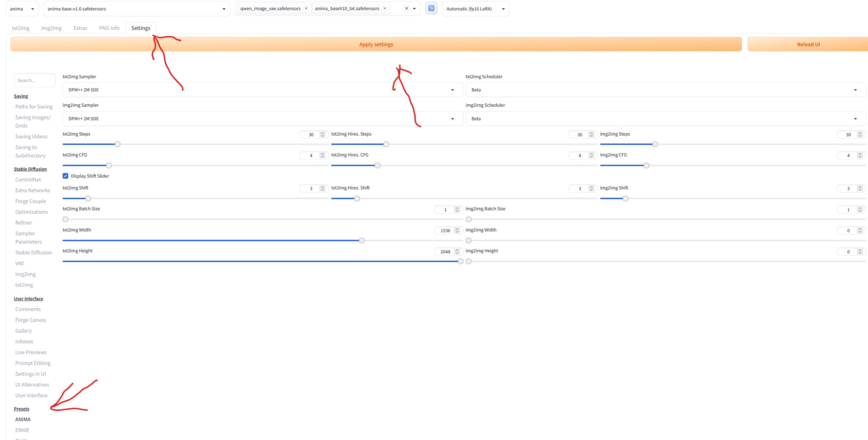Image resolution: width=868 pixels, height=440 pixels.
Task: Open Sampler Parameters settings section
Action: (29, 238)
